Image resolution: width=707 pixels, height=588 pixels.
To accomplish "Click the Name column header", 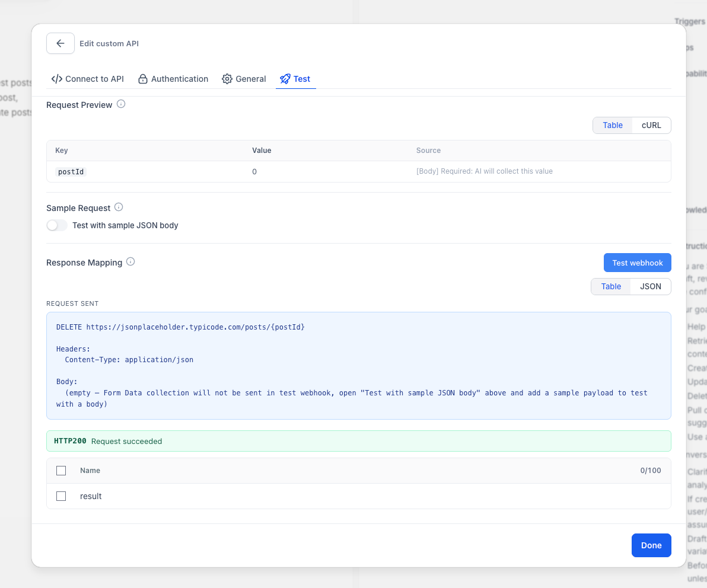I will (90, 471).
